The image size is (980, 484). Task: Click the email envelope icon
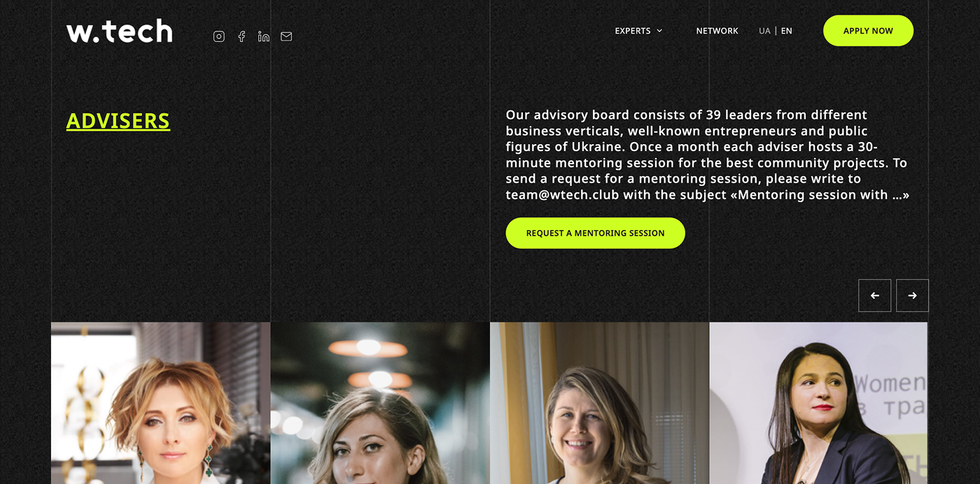[286, 36]
